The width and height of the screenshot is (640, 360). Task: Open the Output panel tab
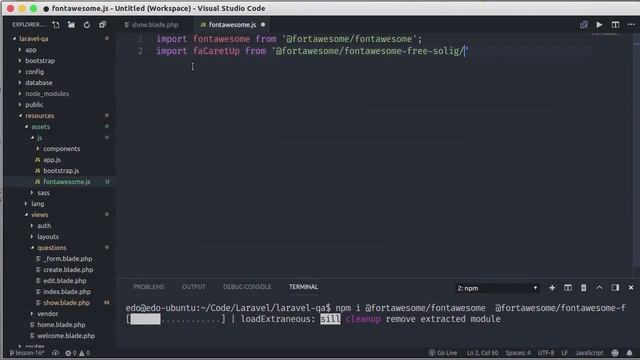tap(194, 287)
